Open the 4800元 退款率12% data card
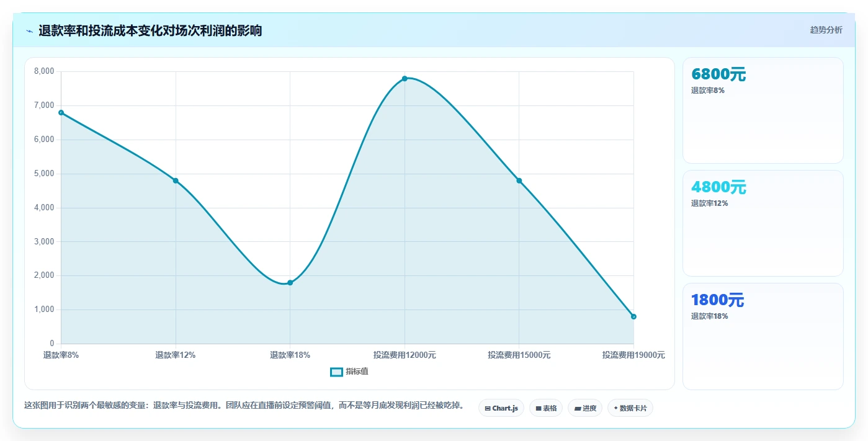Viewport: 868px width, 441px height. click(x=763, y=223)
